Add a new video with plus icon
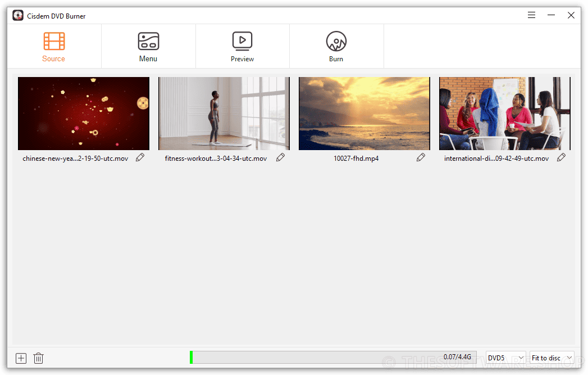Screen dimensions: 588x375 pyautogui.click(x=21, y=358)
